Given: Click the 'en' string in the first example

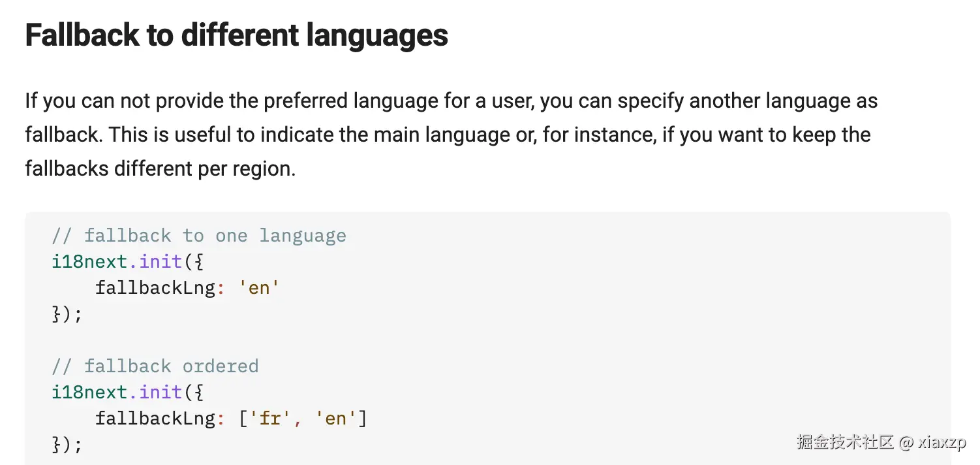Looking at the screenshot, I should (x=258, y=287).
